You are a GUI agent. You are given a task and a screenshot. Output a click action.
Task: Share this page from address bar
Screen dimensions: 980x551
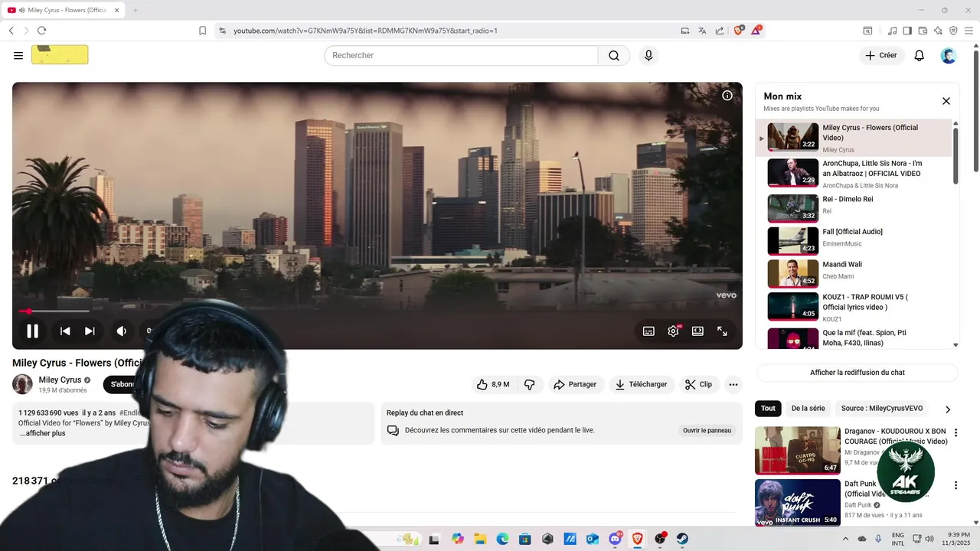click(x=720, y=31)
